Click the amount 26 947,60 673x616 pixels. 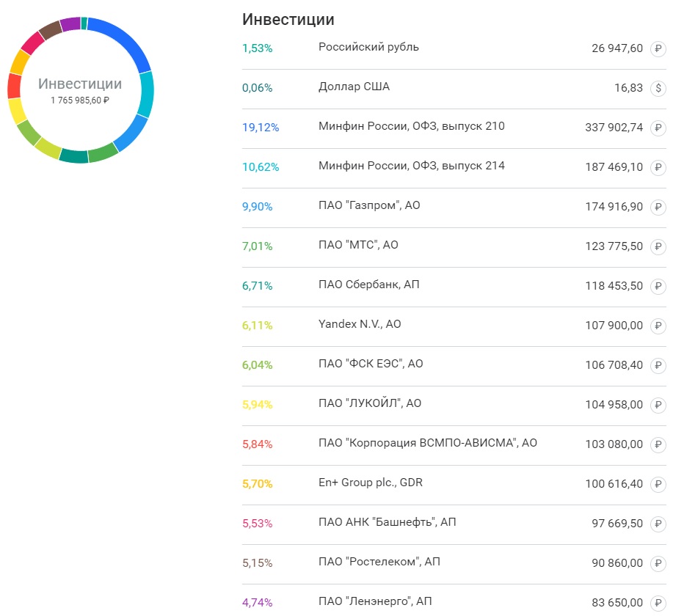click(617, 48)
